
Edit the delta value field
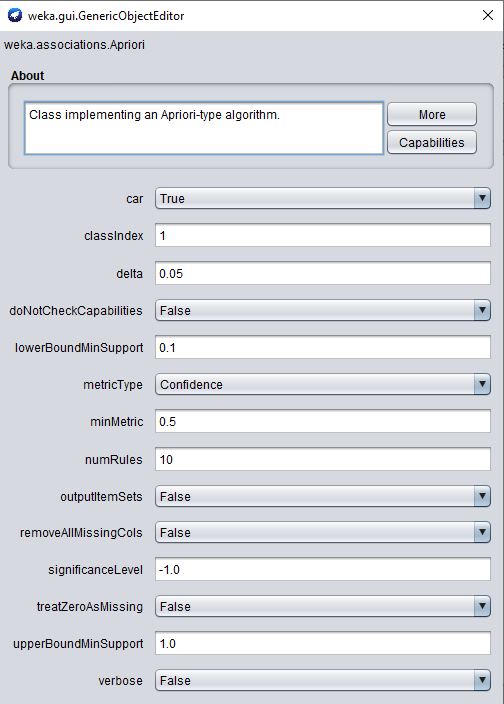[x=323, y=273]
